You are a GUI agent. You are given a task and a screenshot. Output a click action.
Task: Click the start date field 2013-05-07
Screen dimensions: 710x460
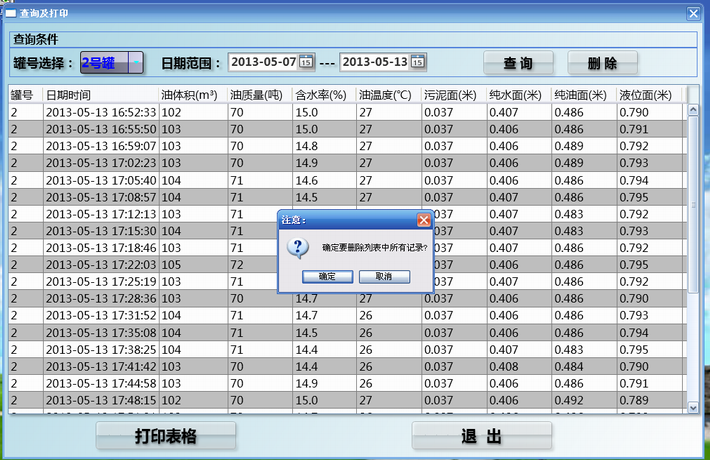coord(264,62)
